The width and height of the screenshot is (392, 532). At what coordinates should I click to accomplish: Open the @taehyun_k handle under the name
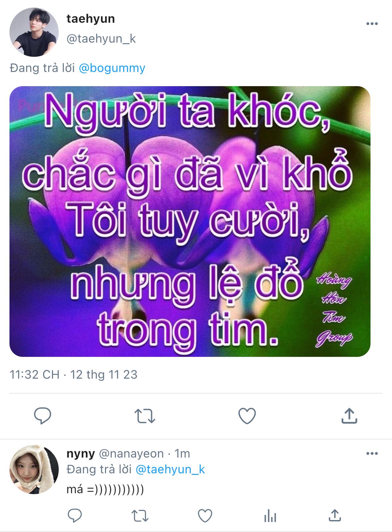(x=101, y=38)
